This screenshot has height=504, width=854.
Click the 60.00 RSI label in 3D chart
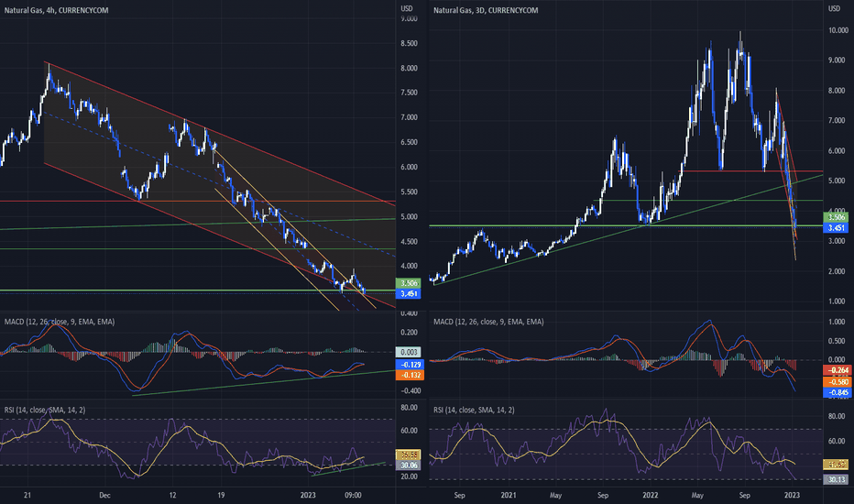click(x=837, y=441)
